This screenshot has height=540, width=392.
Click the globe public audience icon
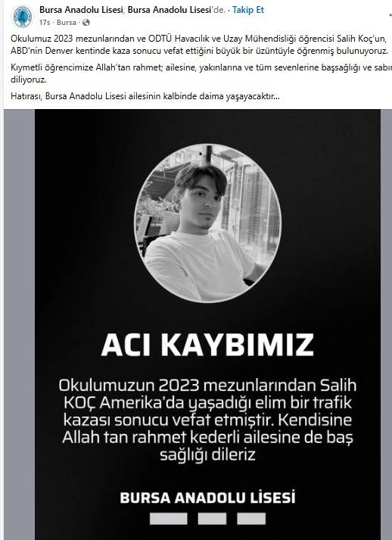(x=86, y=23)
